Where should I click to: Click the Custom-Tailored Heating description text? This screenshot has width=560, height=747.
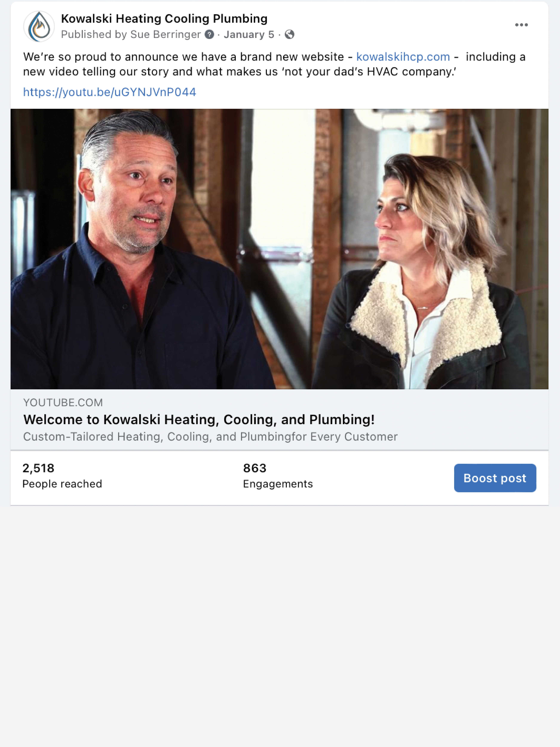210,437
